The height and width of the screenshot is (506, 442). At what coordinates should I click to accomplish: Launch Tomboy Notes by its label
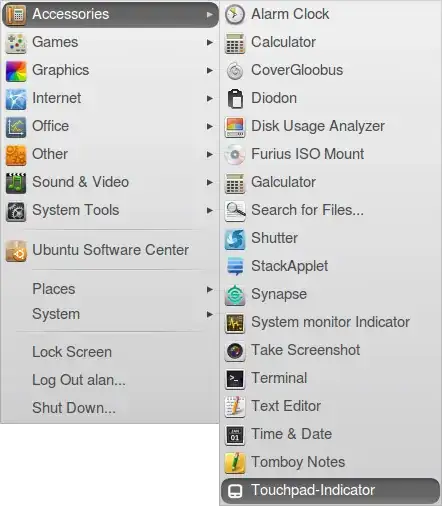tap(298, 462)
